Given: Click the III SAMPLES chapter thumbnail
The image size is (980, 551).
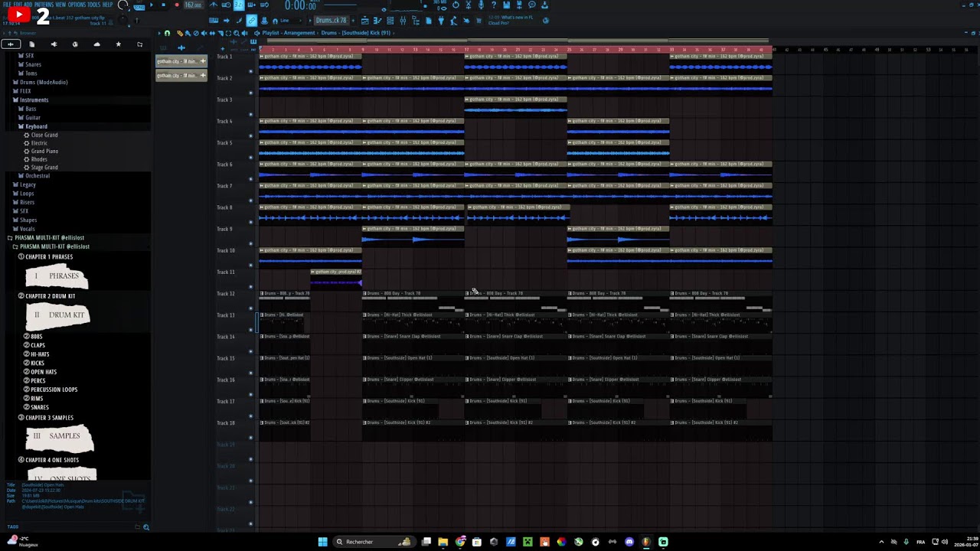Looking at the screenshot, I should coord(60,437).
